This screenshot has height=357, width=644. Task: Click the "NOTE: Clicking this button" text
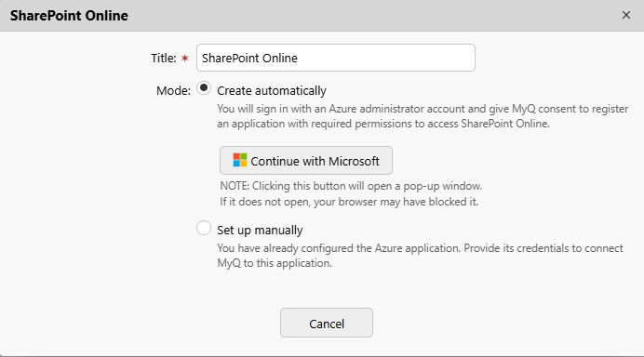351,186
